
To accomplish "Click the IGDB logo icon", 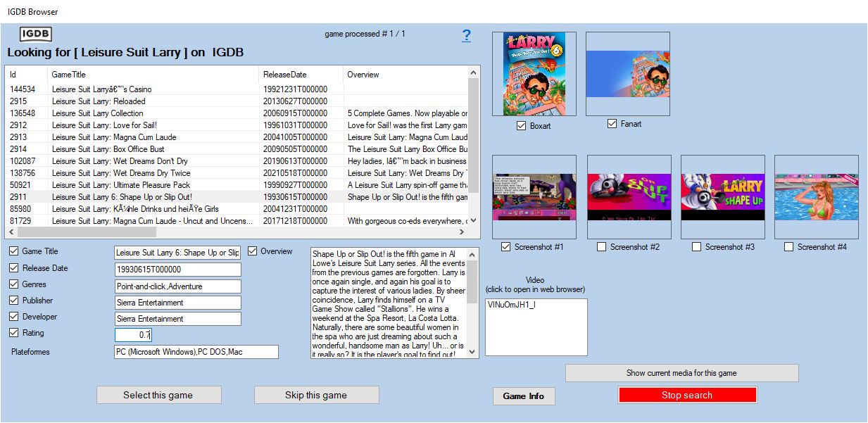I will (35, 34).
